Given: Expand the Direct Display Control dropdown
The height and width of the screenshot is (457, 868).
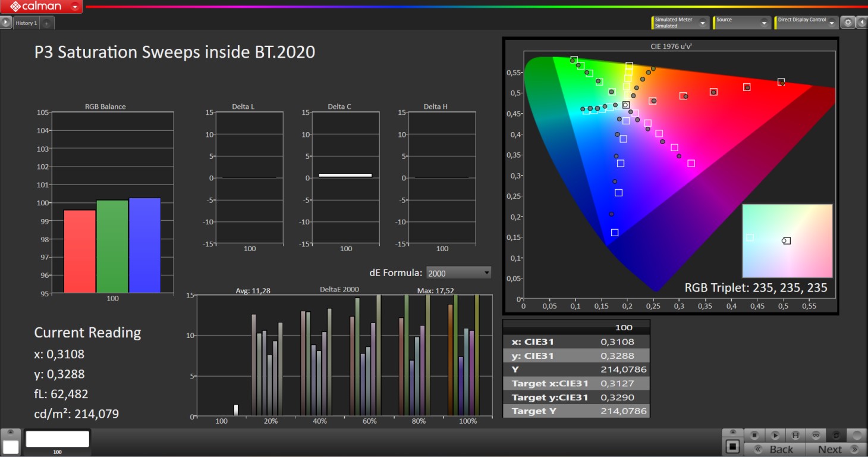Looking at the screenshot, I should [832, 23].
